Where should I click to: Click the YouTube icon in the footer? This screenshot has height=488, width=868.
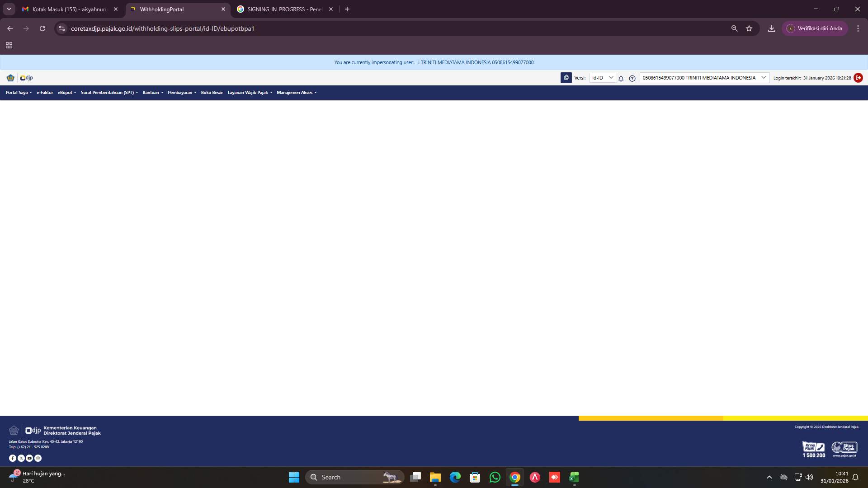coord(29,458)
